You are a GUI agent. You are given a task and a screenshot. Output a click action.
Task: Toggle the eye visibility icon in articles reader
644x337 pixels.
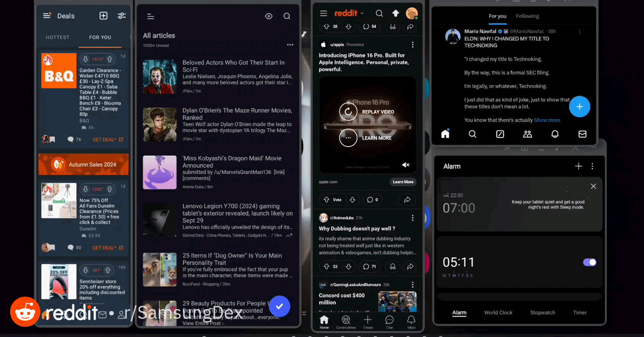click(x=269, y=17)
